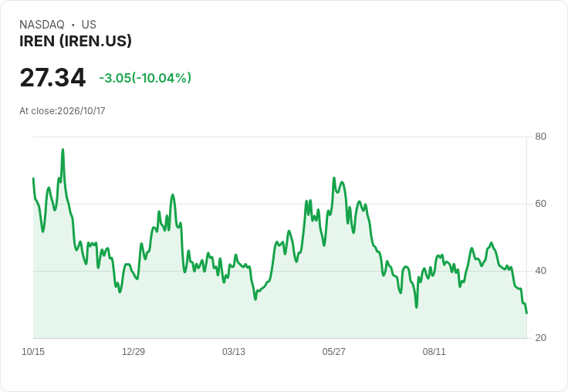Click the At close:2026/10/17 timestamp
568x392 pixels.
point(63,111)
